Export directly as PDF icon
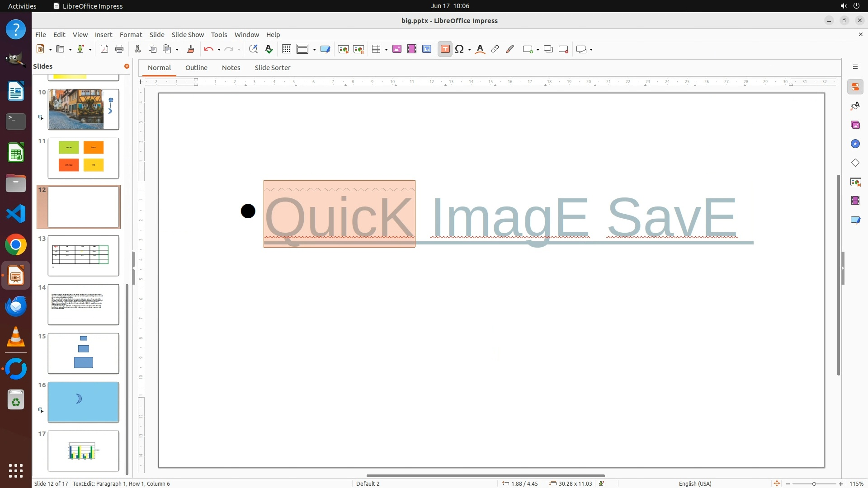 pos(104,49)
